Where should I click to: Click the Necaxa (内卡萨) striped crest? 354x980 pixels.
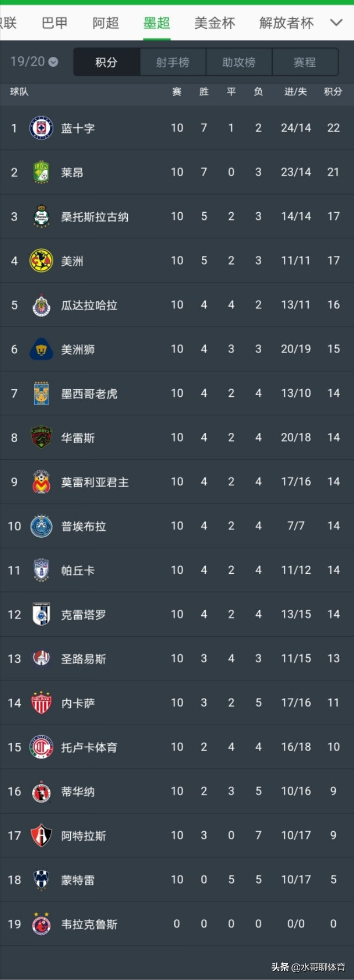pos(41,703)
